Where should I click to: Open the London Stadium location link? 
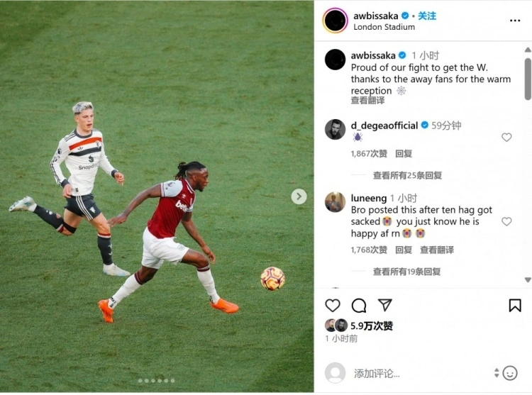(384, 27)
